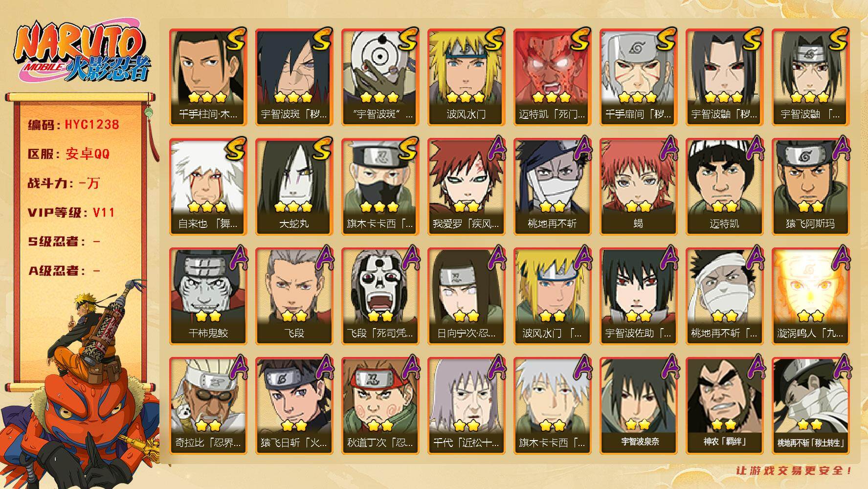This screenshot has width=868, height=489.
Task: Click the A rank badge on 我爱罗 card
Action: [x=495, y=149]
